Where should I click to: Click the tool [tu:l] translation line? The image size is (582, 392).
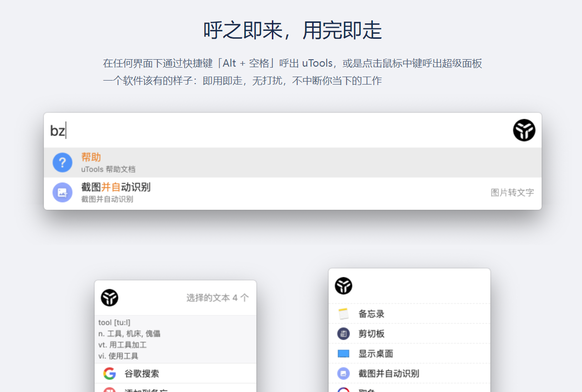(x=115, y=322)
